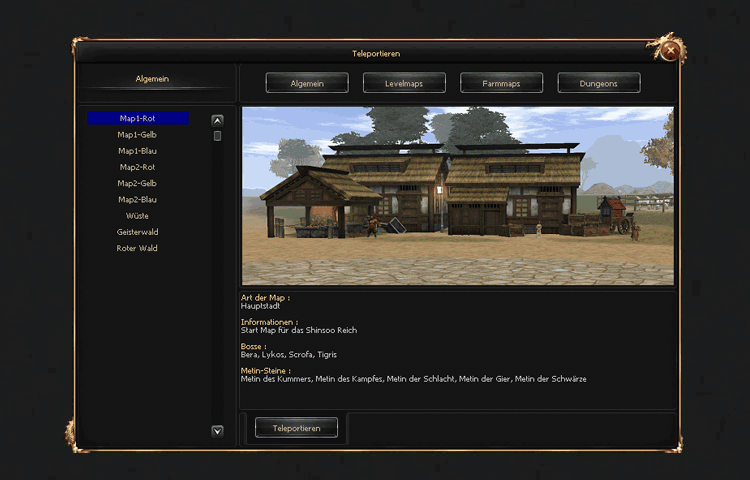The height and width of the screenshot is (480, 750).
Task: Select Map2-Rot in the map list
Action: (x=138, y=167)
